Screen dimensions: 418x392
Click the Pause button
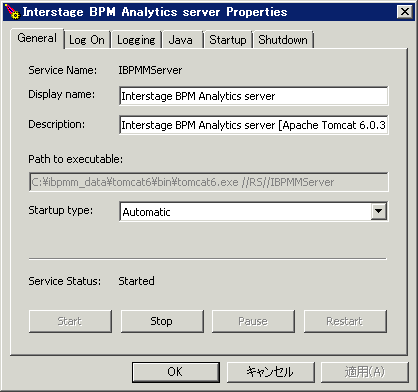tap(253, 321)
